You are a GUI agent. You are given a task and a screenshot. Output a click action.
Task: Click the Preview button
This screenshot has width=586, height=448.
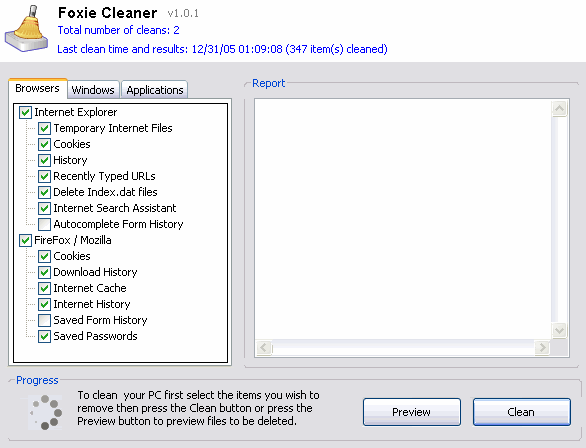tap(411, 412)
